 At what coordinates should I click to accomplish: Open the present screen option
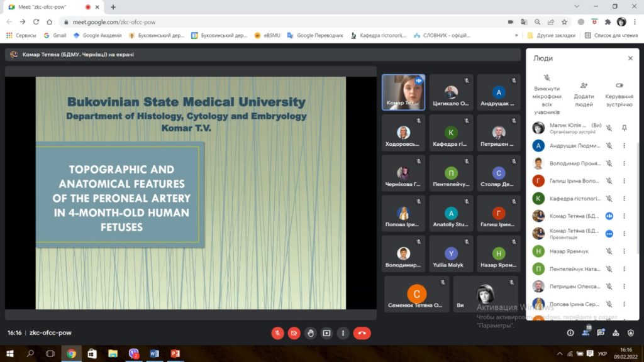tap(326, 333)
